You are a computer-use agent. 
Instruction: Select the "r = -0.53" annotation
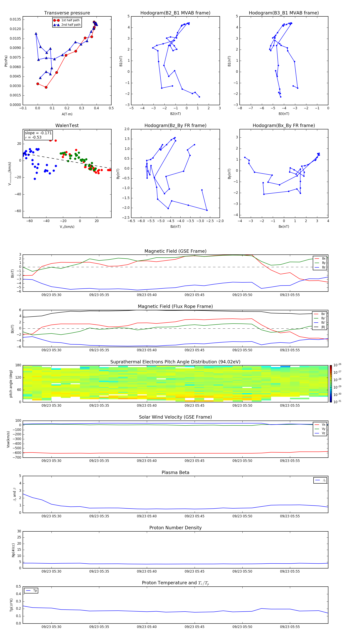click(33, 137)
